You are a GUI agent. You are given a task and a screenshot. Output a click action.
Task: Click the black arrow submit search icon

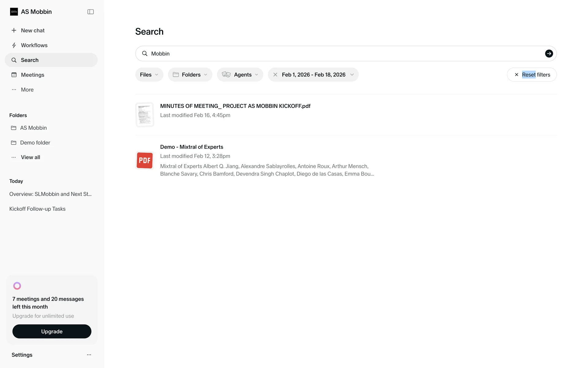[549, 54]
